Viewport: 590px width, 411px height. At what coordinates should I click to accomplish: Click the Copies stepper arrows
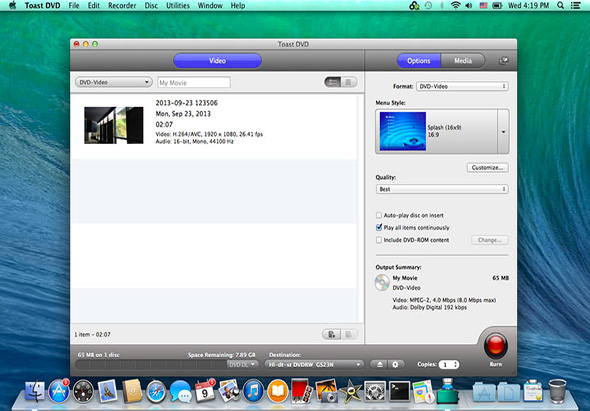456,364
